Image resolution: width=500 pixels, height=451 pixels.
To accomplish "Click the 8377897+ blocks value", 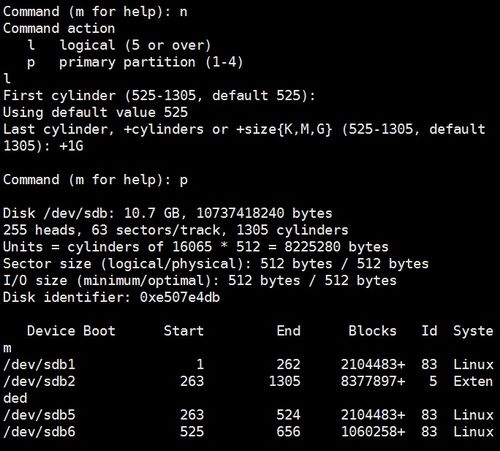I will pos(373,381).
